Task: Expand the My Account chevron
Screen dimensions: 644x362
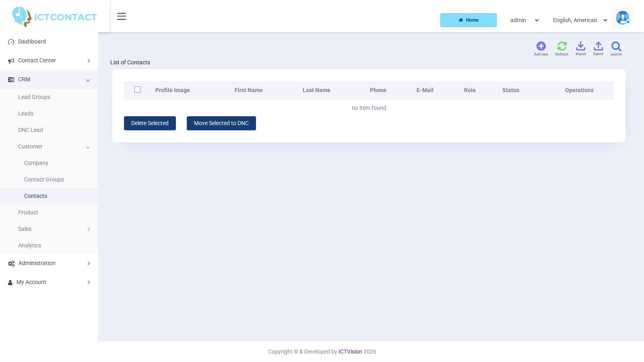Action: click(x=89, y=282)
